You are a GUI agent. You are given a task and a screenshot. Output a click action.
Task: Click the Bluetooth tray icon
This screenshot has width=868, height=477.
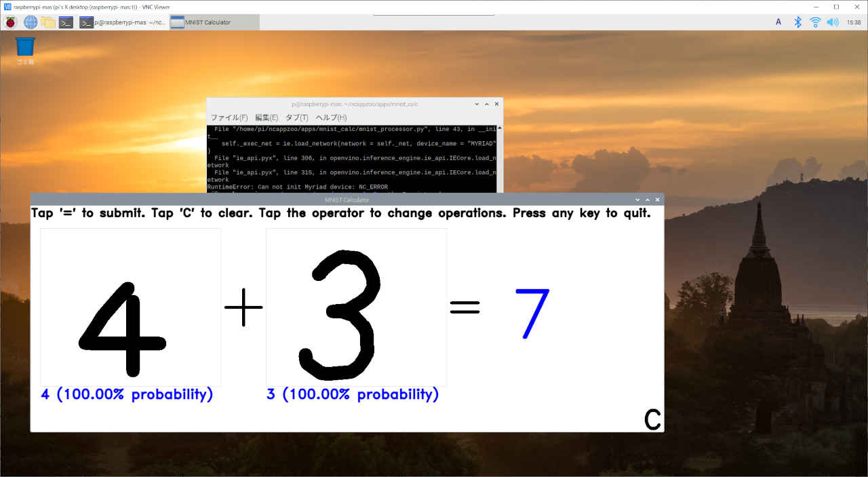[798, 22]
